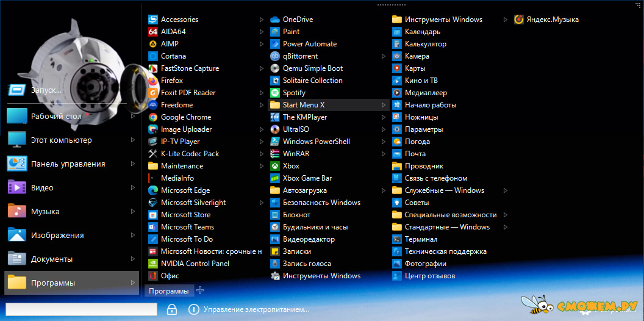Expand Freedome submenu arrow

[x=262, y=105]
